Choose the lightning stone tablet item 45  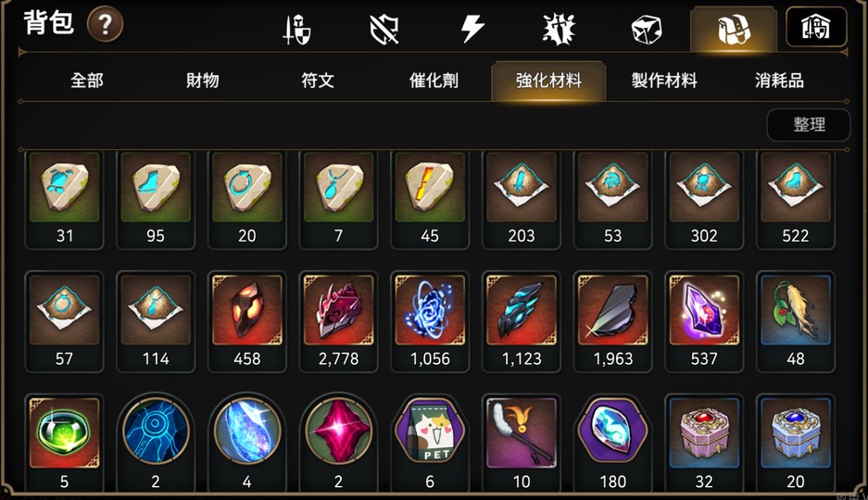430,199
